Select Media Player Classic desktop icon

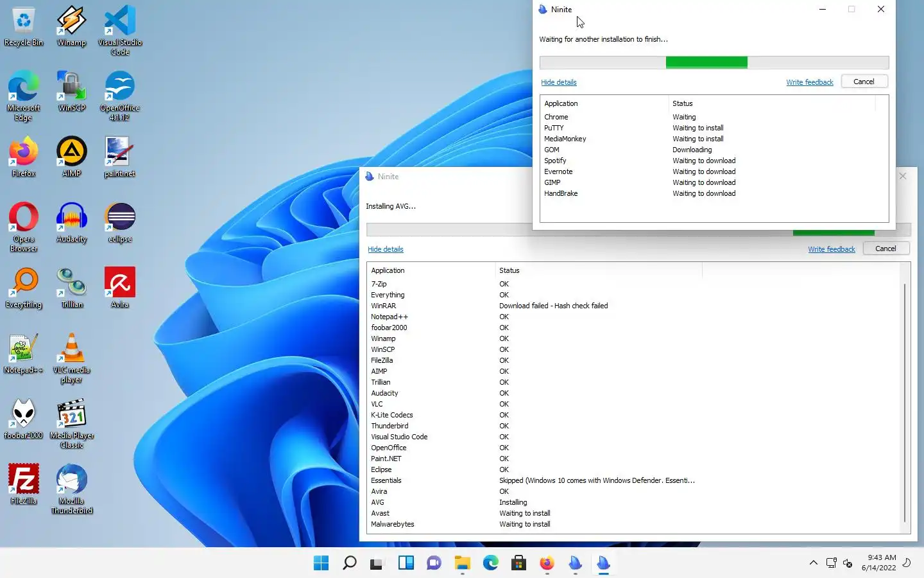pos(71,424)
